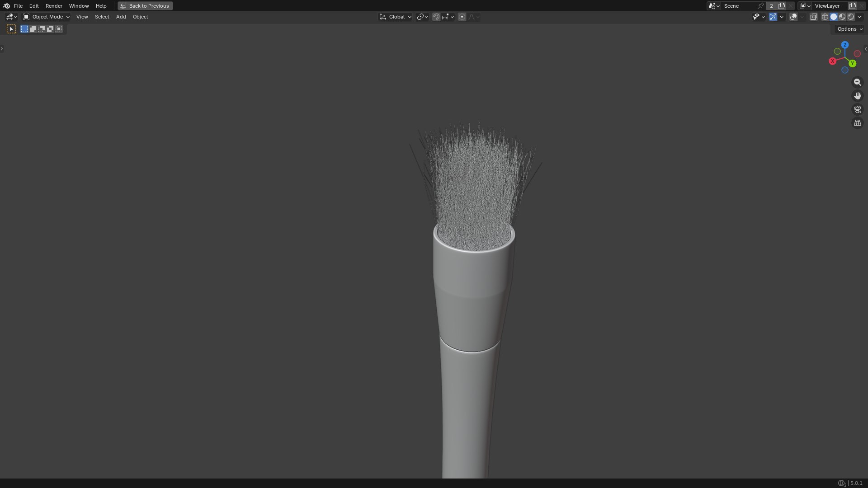
Task: Choose Invert Selection mode icon
Action: pyautogui.click(x=50, y=29)
